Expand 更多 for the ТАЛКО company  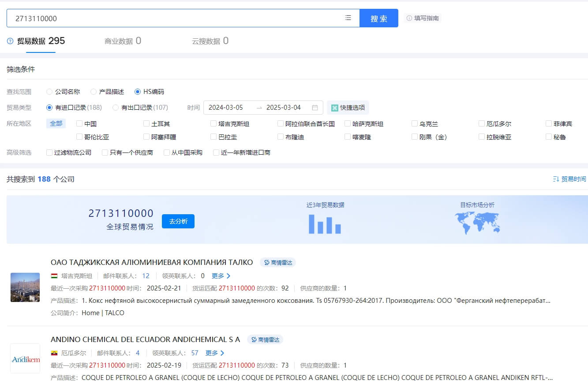coord(221,276)
